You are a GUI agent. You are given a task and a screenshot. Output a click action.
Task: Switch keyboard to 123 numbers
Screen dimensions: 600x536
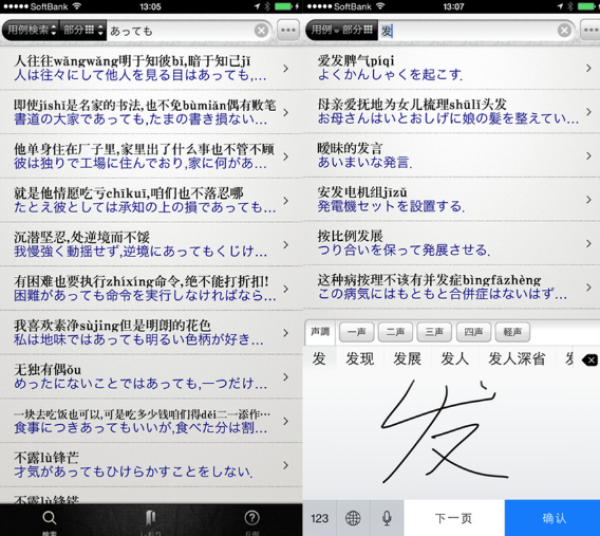[320, 518]
